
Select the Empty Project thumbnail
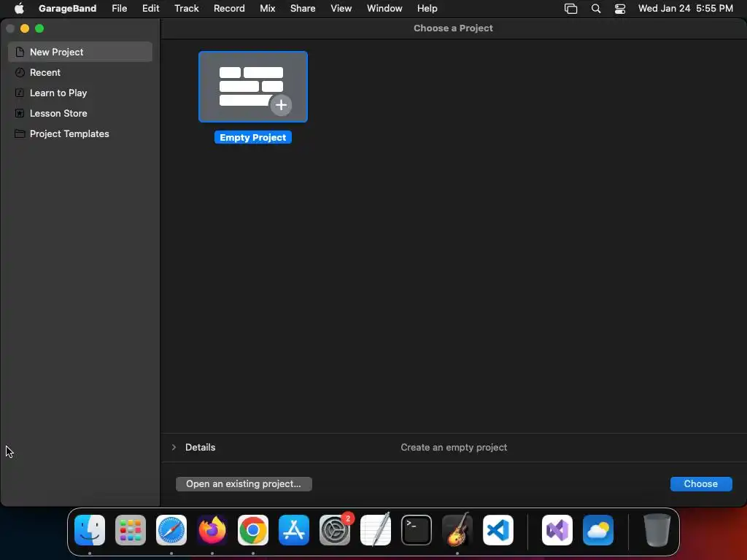pyautogui.click(x=253, y=87)
